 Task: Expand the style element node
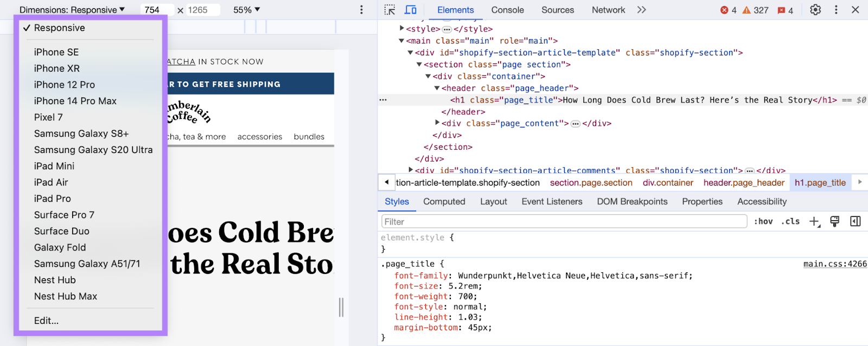402,28
